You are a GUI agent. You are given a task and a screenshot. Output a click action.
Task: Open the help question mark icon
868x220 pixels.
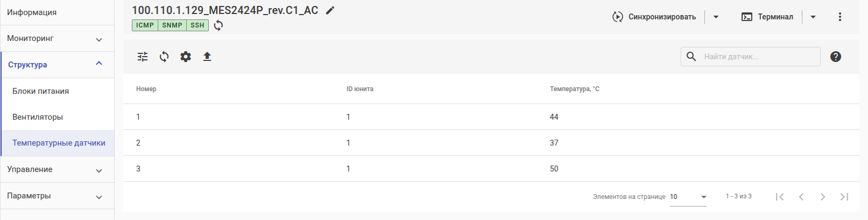[835, 57]
